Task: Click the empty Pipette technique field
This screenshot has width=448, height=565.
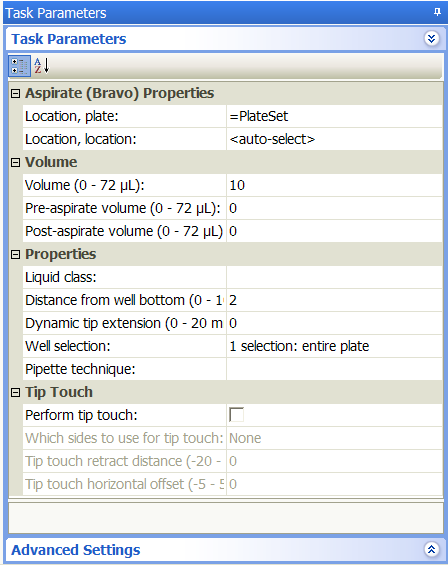Action: pos(334,369)
